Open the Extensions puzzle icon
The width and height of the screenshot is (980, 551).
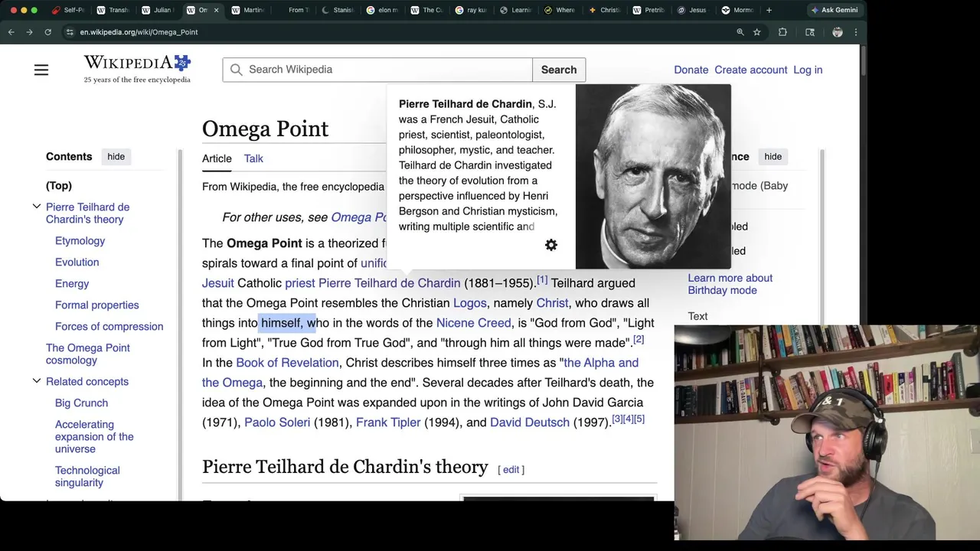click(x=782, y=32)
